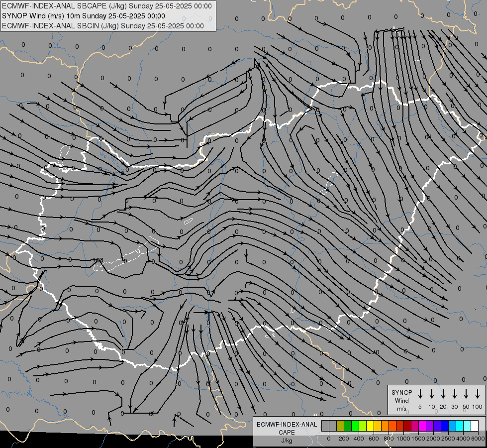Pick the orange CAPE swatch left of 800
487x448 pixels.
click(385, 426)
